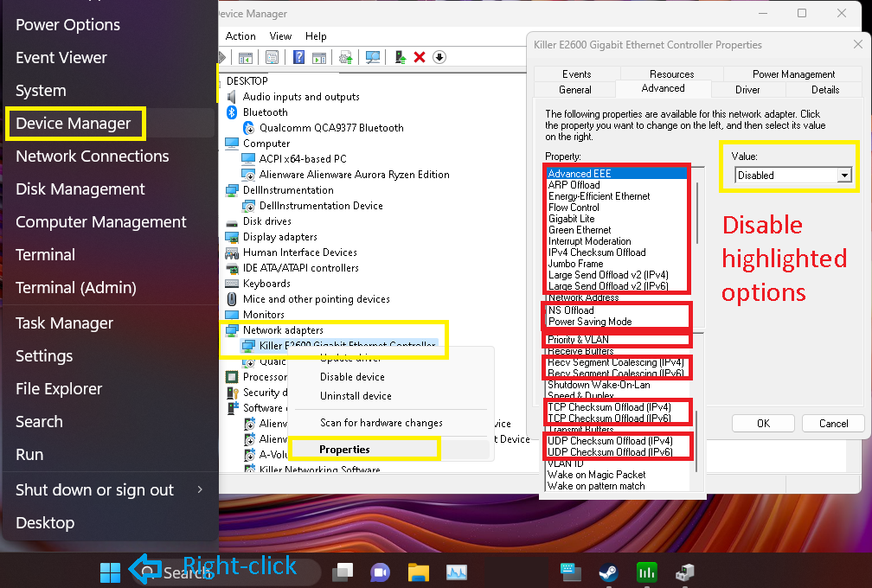
Task: Click the Windows Start button on taskbar
Action: (x=110, y=572)
